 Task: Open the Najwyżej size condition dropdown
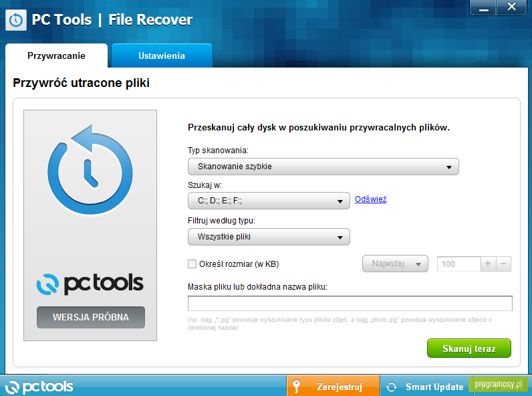click(x=395, y=264)
